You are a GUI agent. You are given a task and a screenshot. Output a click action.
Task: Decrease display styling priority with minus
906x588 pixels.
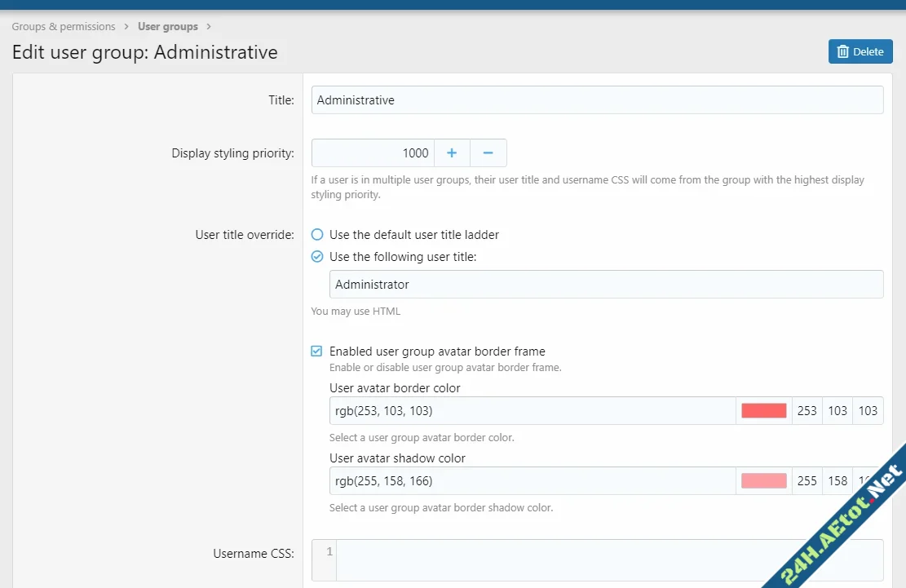point(488,153)
